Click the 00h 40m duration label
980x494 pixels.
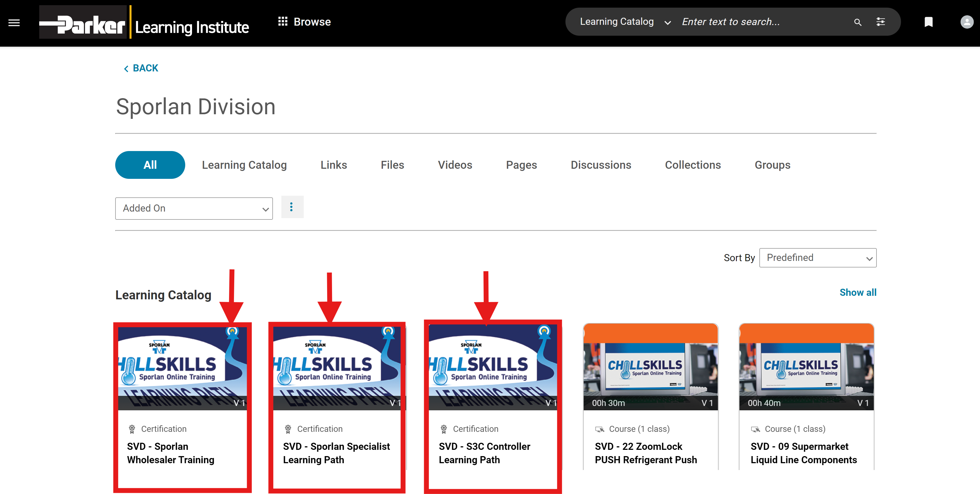click(x=764, y=403)
